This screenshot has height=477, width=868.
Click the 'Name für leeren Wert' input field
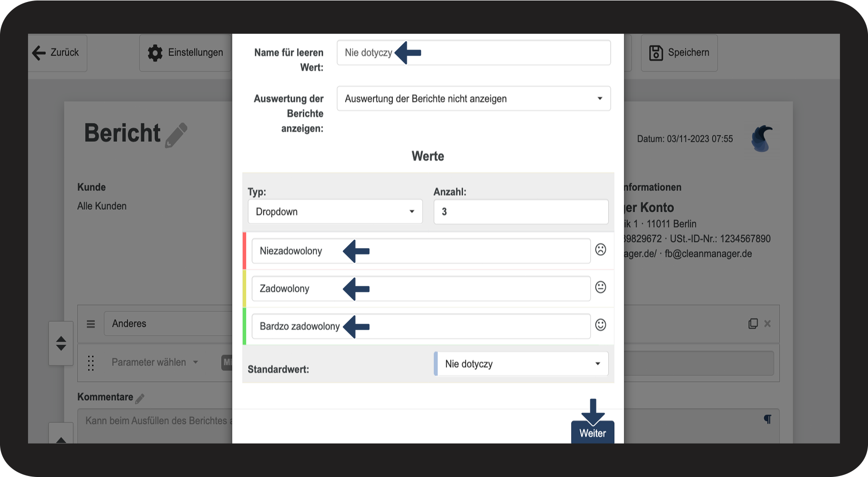pos(474,53)
